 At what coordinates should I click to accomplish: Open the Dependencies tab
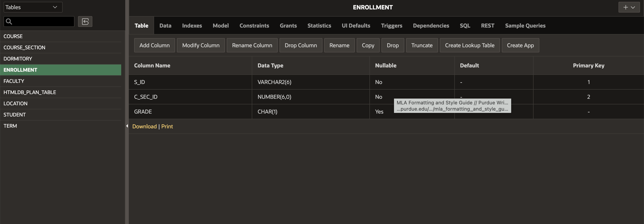[431, 26]
